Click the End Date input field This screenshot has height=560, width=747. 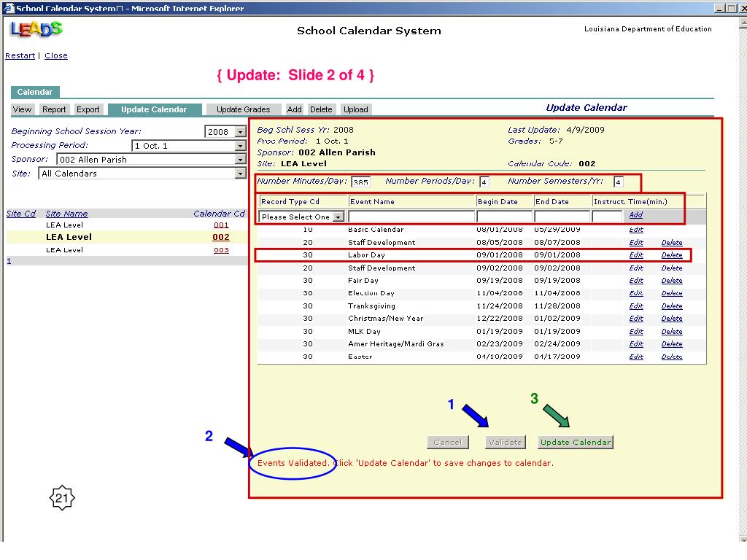click(x=562, y=217)
